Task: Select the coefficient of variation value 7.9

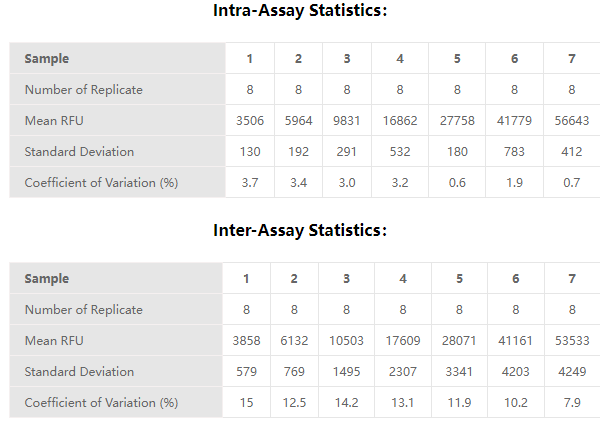Action: [571, 403]
